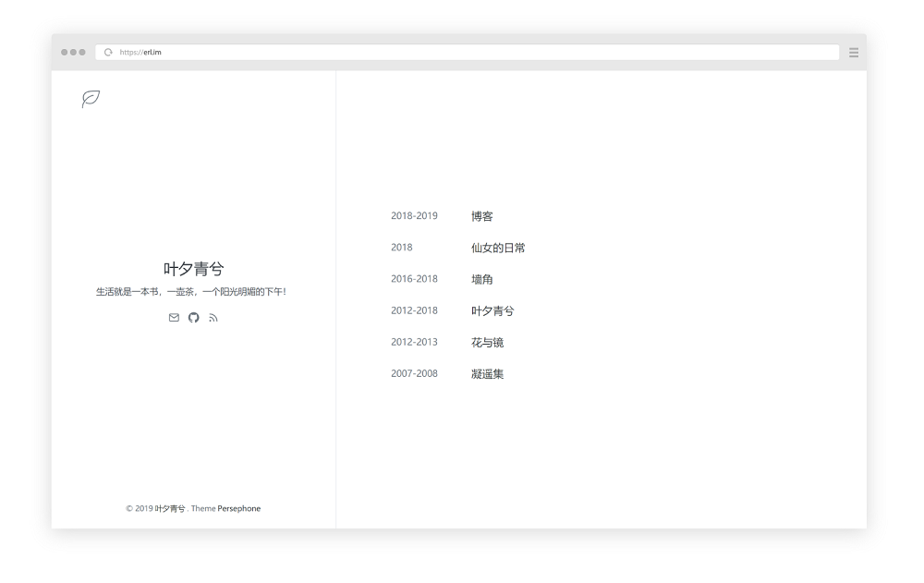Open the email envelope icon link
This screenshot has height=583, width=924.
174,317
